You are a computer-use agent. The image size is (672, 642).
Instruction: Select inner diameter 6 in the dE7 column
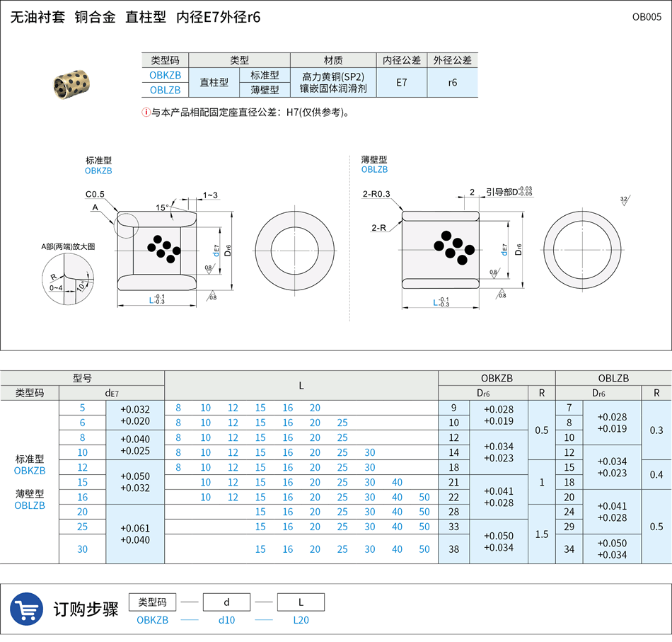[x=82, y=423]
